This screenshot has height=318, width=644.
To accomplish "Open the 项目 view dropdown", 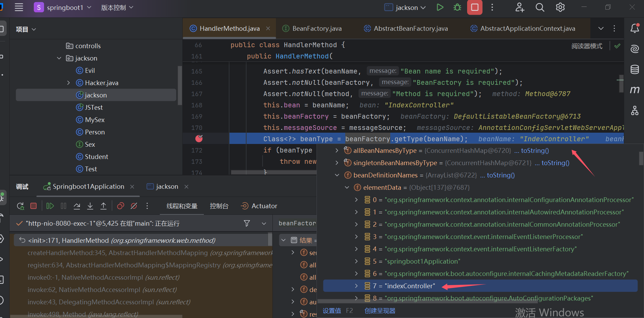I will coord(26,29).
